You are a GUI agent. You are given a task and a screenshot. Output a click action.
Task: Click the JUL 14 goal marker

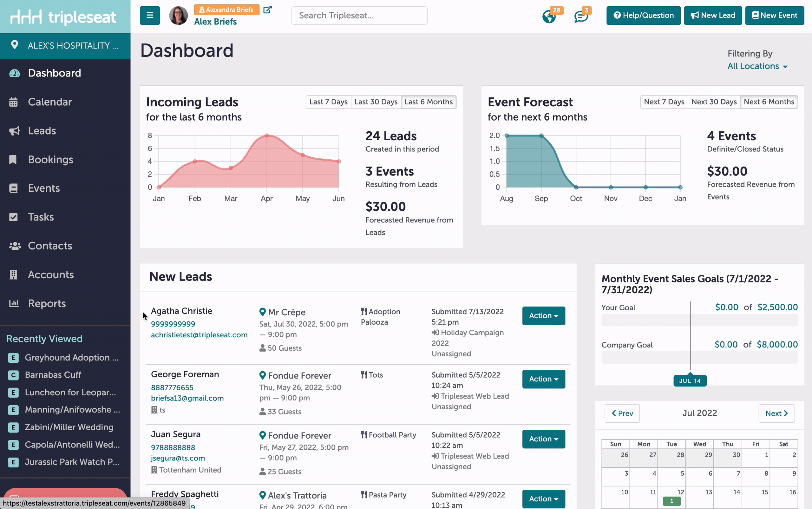690,381
